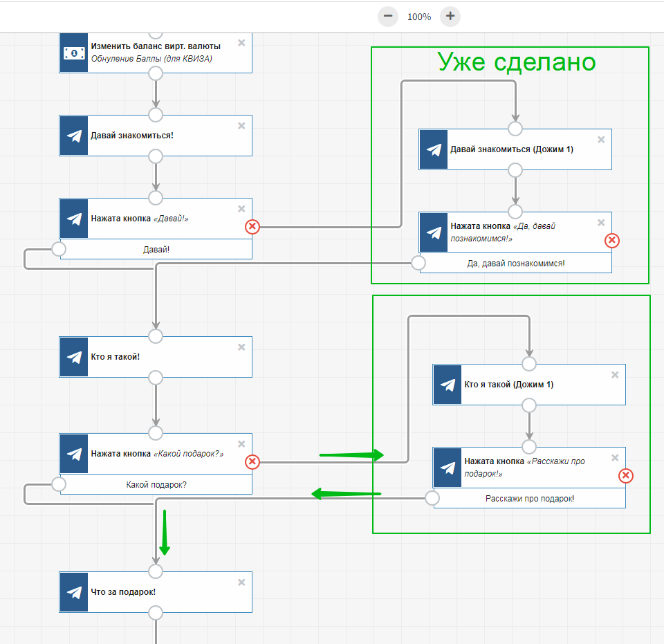Click output connector of Расскажи про подарок! row
The height and width of the screenshot is (644, 664).
click(x=432, y=498)
